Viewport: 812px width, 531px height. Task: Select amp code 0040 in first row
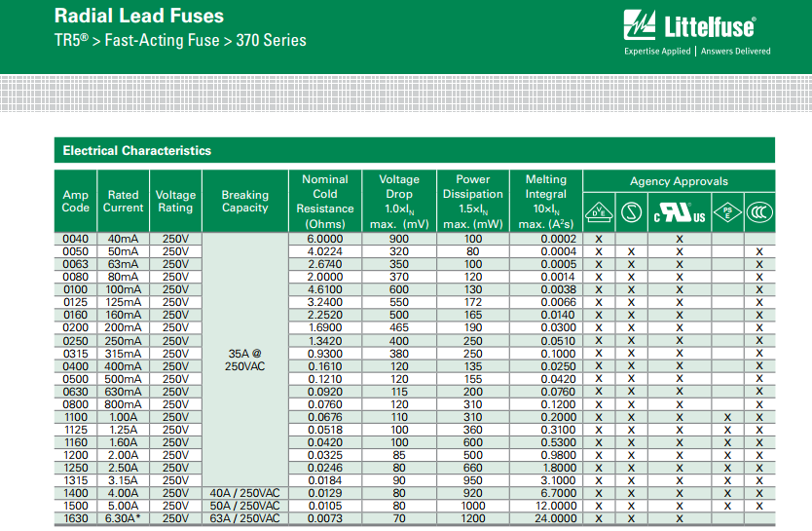[x=75, y=239]
